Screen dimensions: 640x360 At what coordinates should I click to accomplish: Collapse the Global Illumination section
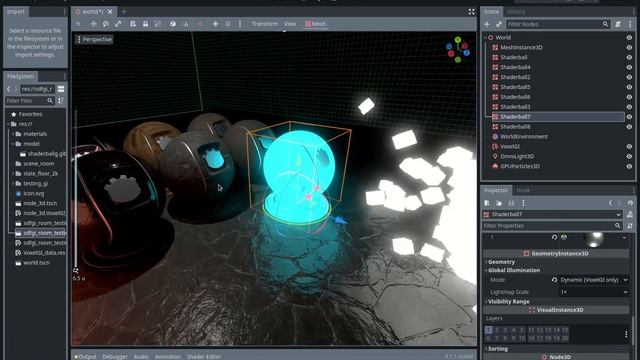pyautogui.click(x=514, y=270)
